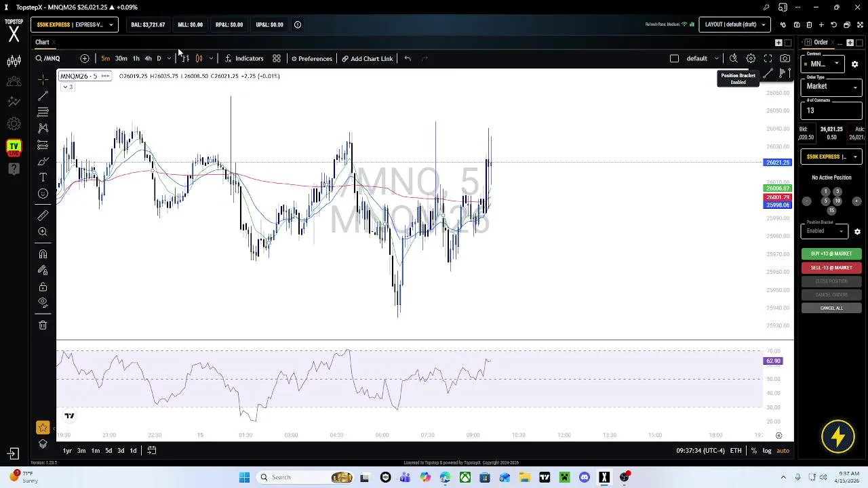Open the LAYOUT default (draft) dropdown
The image size is (868, 488).
point(735,25)
